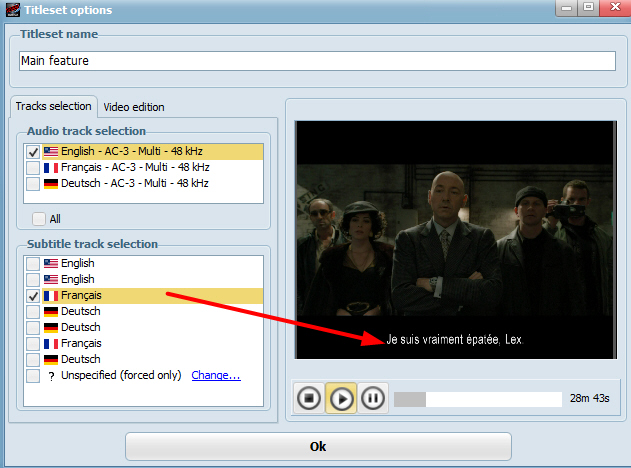Check the first Deutsch subtitle track
Viewport: 631px width, 468px height.
point(33,311)
